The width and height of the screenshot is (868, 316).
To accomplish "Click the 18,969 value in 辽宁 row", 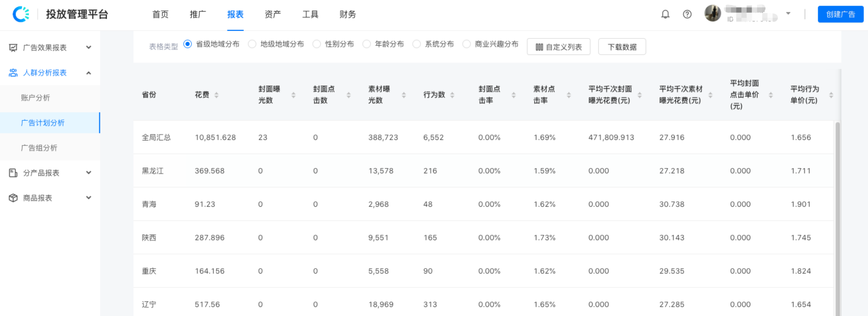I will (x=381, y=304).
